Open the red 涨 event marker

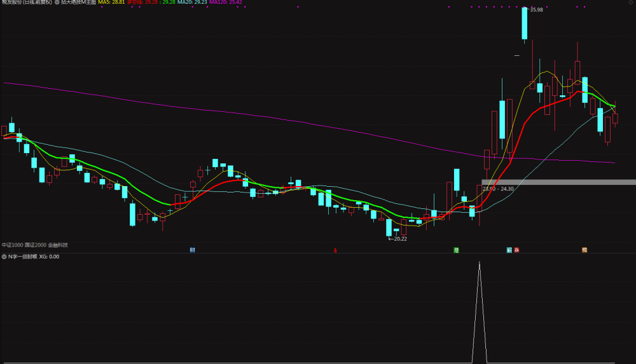point(516,250)
